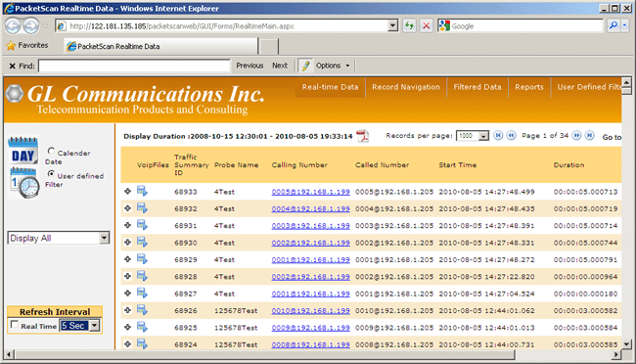Viewport: 636px width, 364px height.
Task: Click Next in the Find bar
Action: point(280,66)
